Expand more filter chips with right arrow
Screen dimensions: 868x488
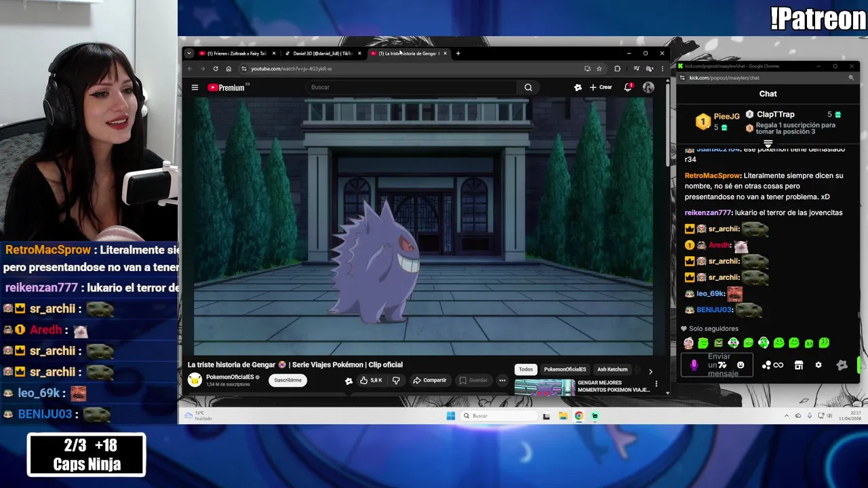click(x=650, y=371)
